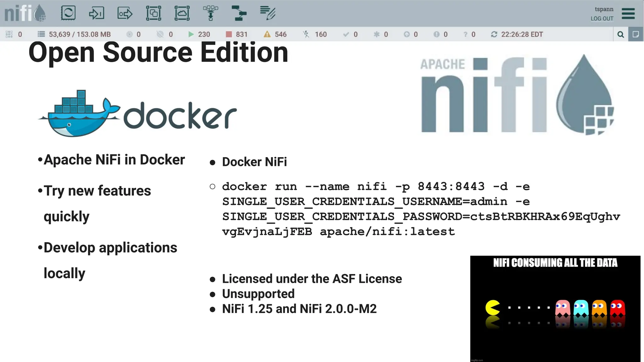Viewport: 644px width, 362px height.
Task: Click the stopped components red square icon
Action: [229, 34]
